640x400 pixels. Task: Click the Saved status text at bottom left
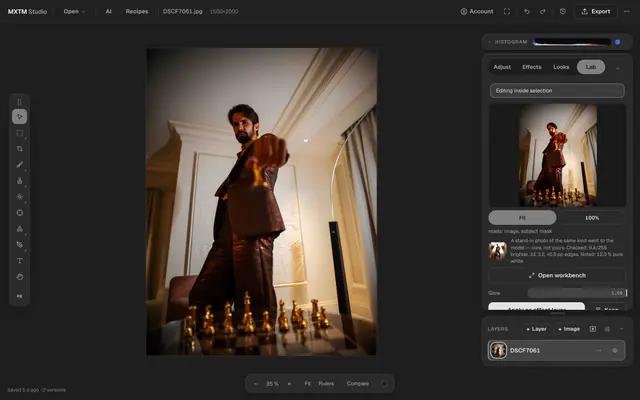[37, 390]
